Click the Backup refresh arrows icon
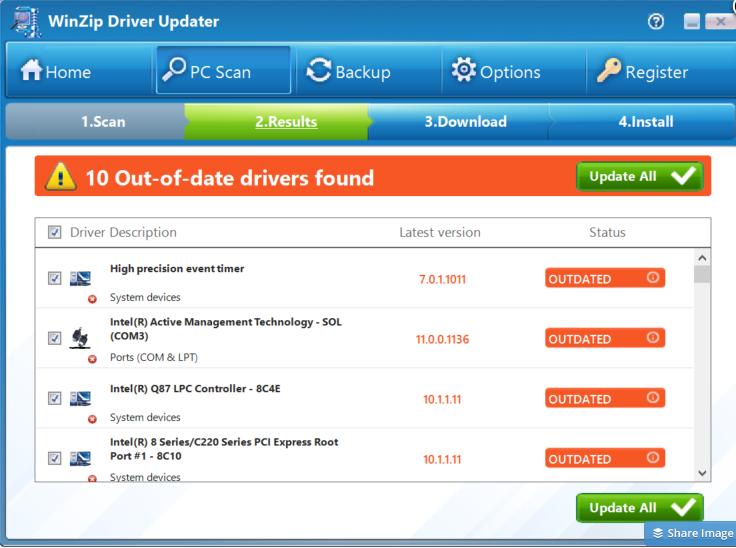The height and width of the screenshot is (548, 736). coord(319,70)
